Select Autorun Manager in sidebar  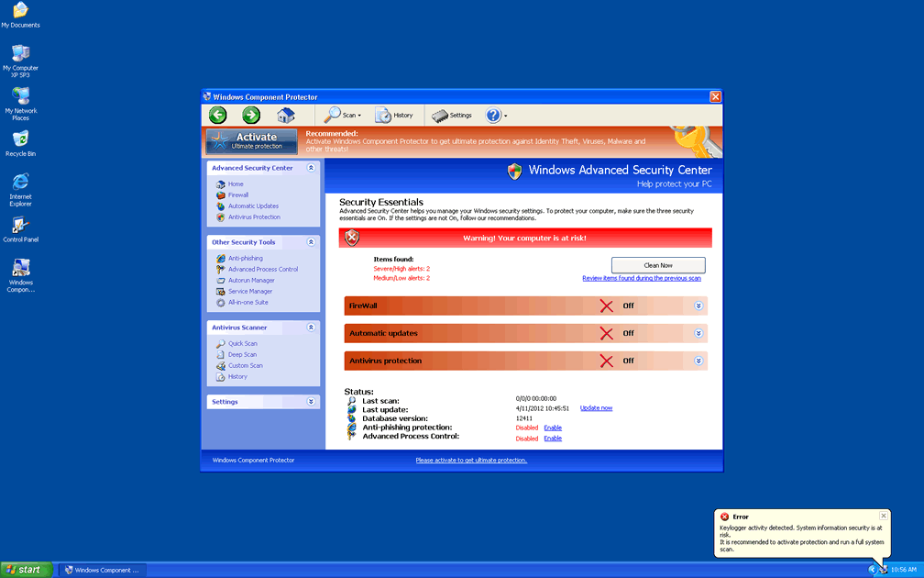[x=250, y=281]
